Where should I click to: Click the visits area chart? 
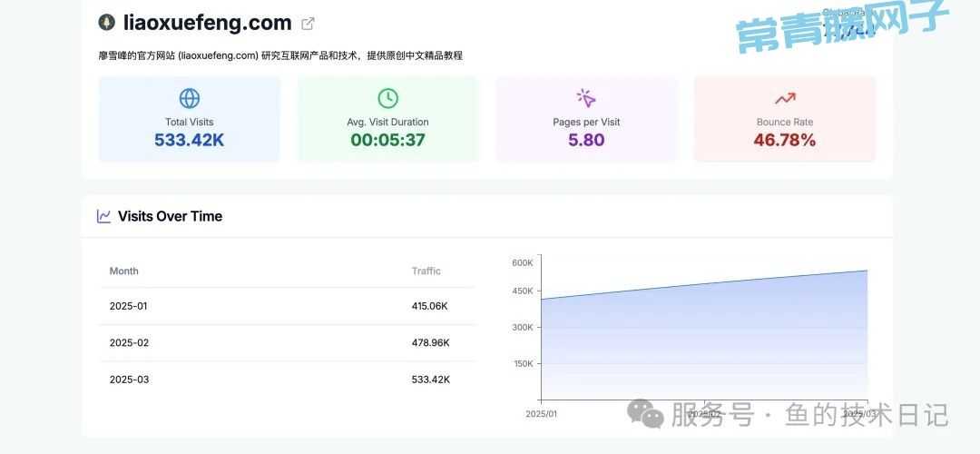tap(704, 334)
